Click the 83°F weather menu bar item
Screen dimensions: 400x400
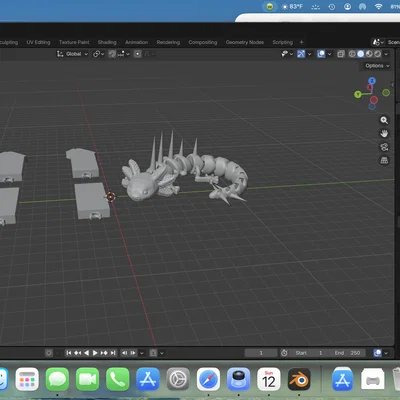pos(292,7)
